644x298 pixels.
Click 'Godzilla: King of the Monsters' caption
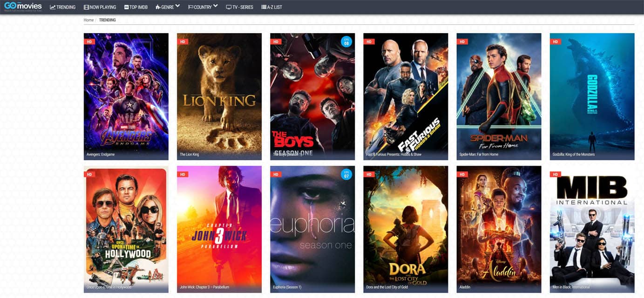point(574,155)
